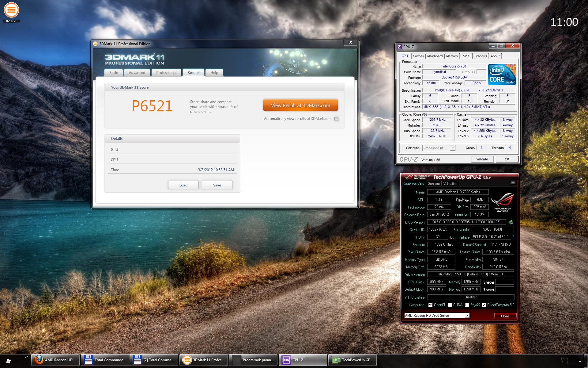Close the CPU-Z window
The width and height of the screenshot is (588, 368).
(513, 46)
